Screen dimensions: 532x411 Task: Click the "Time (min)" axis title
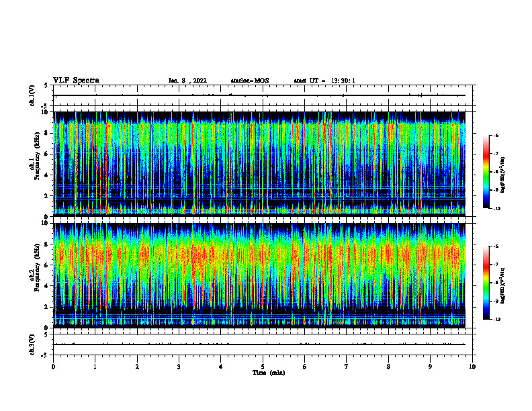pyautogui.click(x=269, y=373)
